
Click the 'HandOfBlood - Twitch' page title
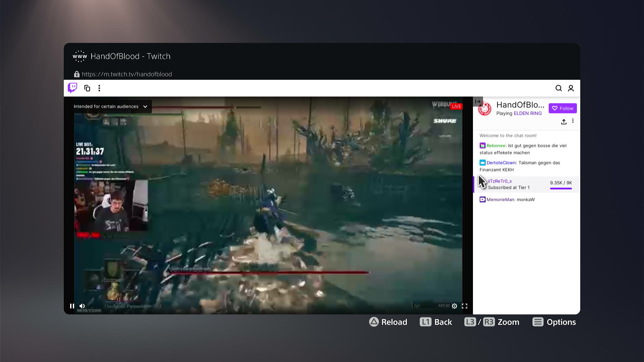tap(130, 56)
